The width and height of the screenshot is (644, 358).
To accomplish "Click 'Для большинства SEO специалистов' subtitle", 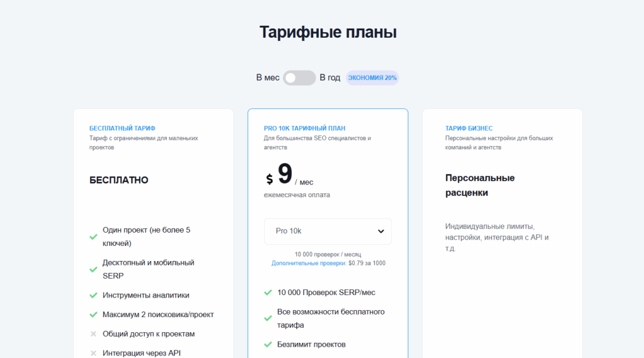I will click(x=317, y=143).
